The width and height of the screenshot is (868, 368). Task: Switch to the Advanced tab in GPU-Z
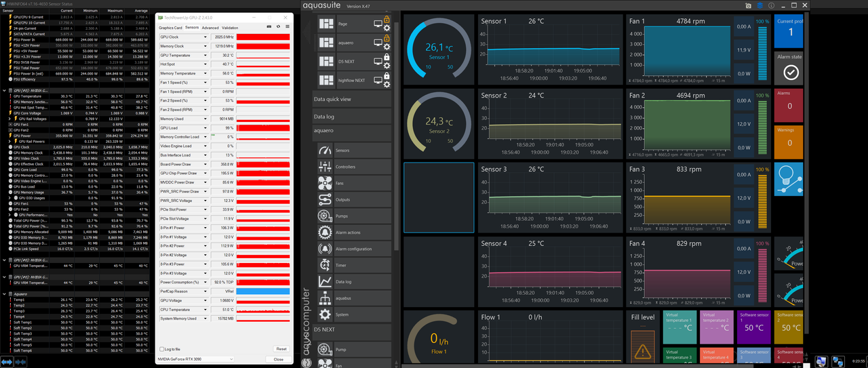[210, 28]
